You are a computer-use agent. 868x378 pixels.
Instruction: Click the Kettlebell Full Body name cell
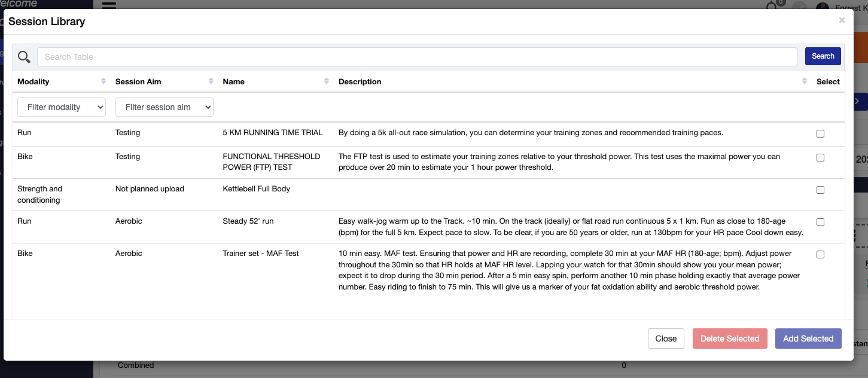click(256, 188)
